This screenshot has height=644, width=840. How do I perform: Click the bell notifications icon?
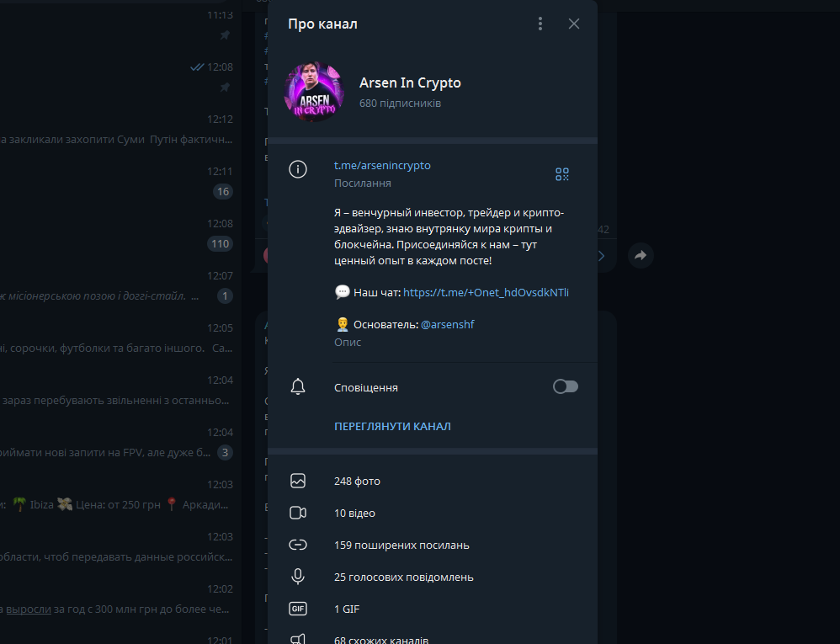298,387
